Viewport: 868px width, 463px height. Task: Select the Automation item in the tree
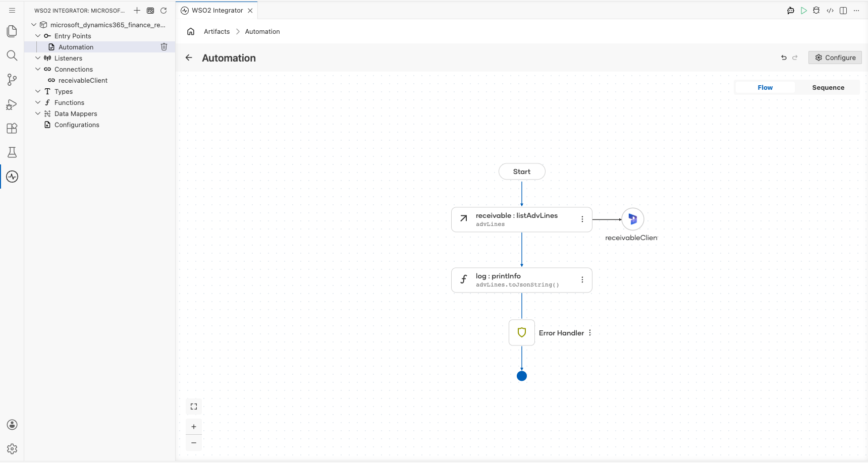click(99, 47)
